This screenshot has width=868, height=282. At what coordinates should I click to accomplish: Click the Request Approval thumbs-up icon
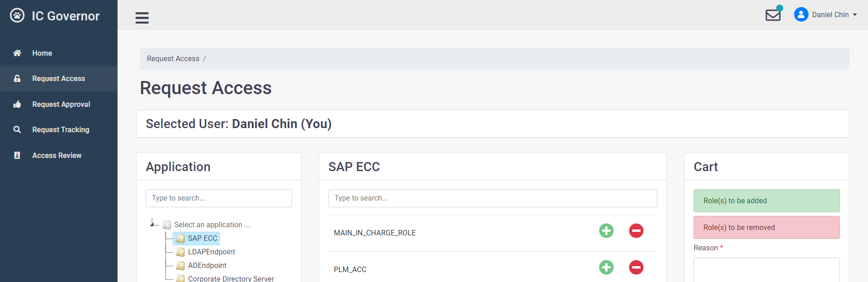point(17,104)
